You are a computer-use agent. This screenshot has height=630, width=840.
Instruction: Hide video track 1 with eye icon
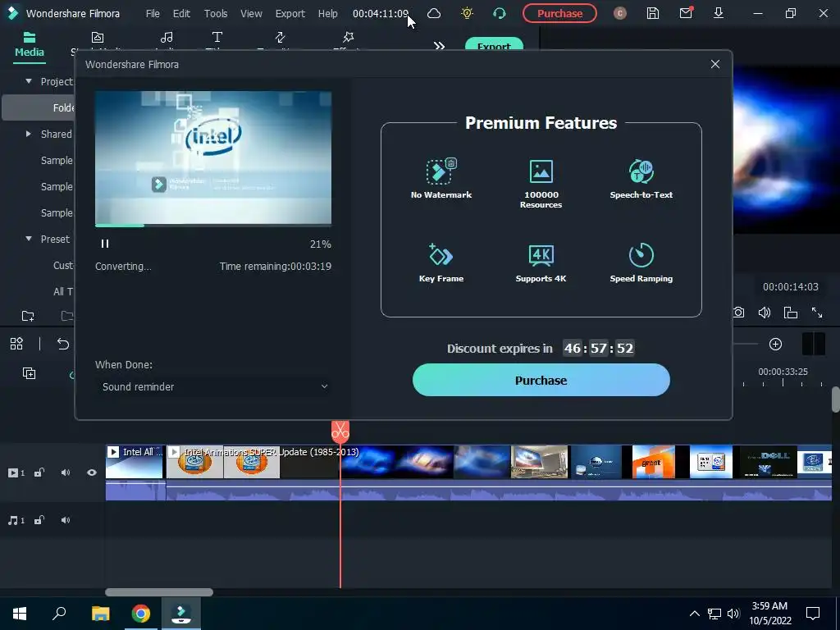92,472
